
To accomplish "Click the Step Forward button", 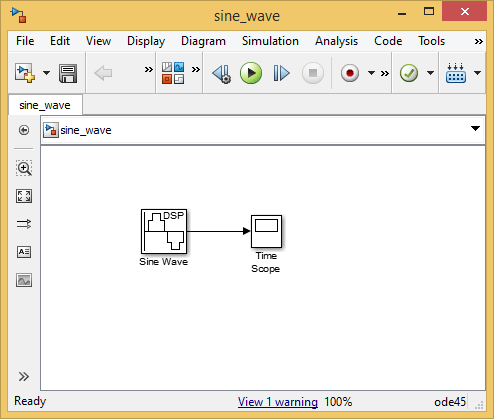I will pyautogui.click(x=281, y=73).
